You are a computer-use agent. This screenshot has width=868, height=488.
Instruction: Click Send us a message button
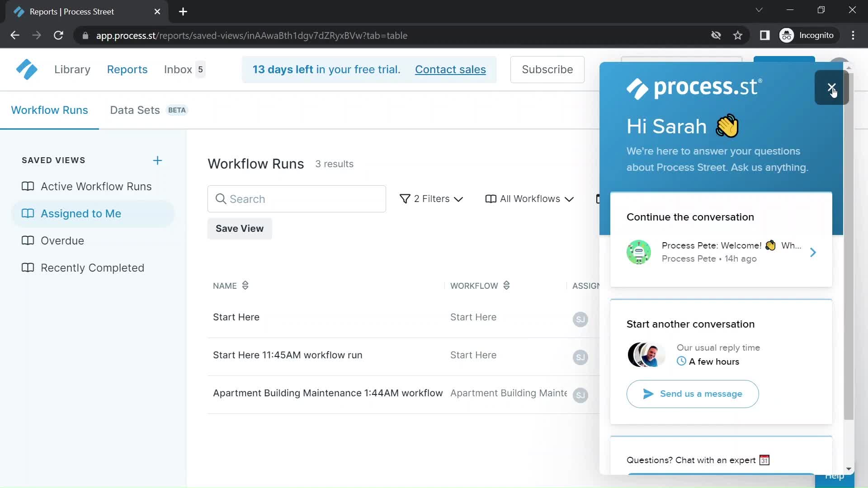coord(693,393)
